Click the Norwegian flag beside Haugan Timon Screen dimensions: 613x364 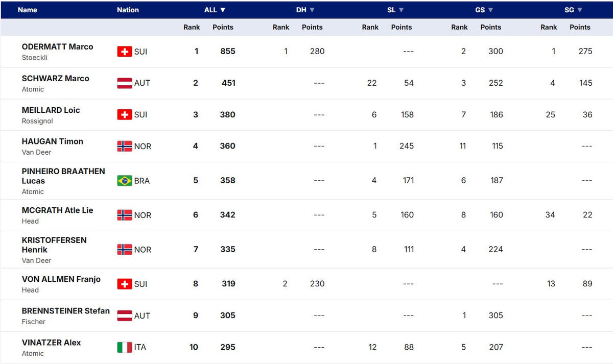(x=125, y=147)
